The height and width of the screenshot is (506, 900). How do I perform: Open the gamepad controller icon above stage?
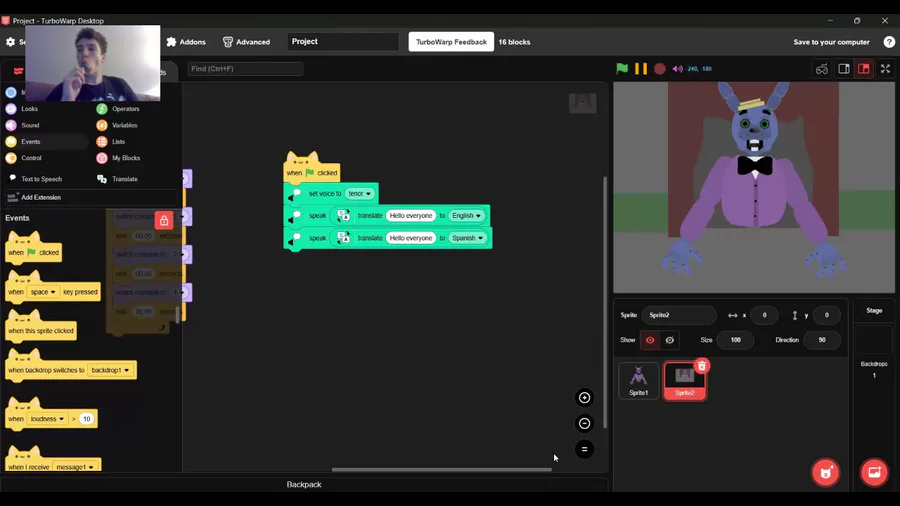click(x=821, y=69)
